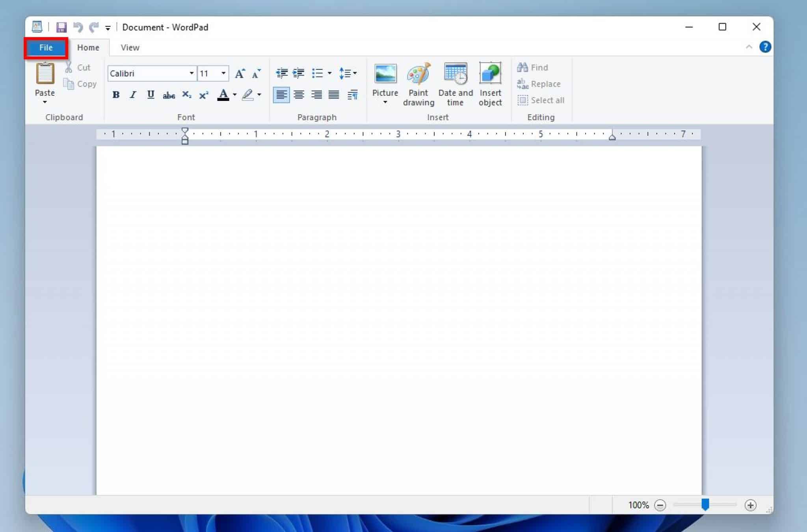The width and height of the screenshot is (807, 532).
Task: Toggle Underline formatting
Action: (x=151, y=95)
